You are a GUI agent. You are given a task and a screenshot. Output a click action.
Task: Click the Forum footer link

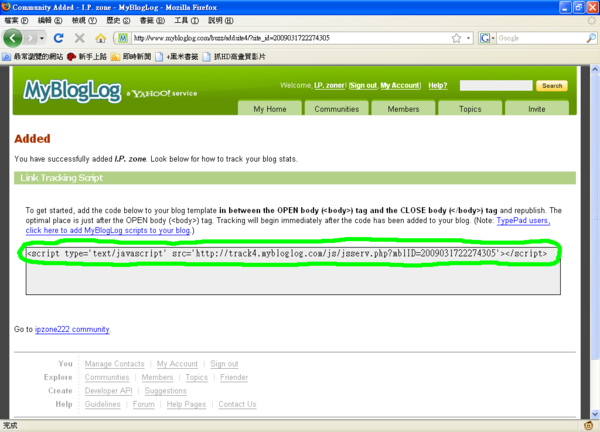(143, 404)
